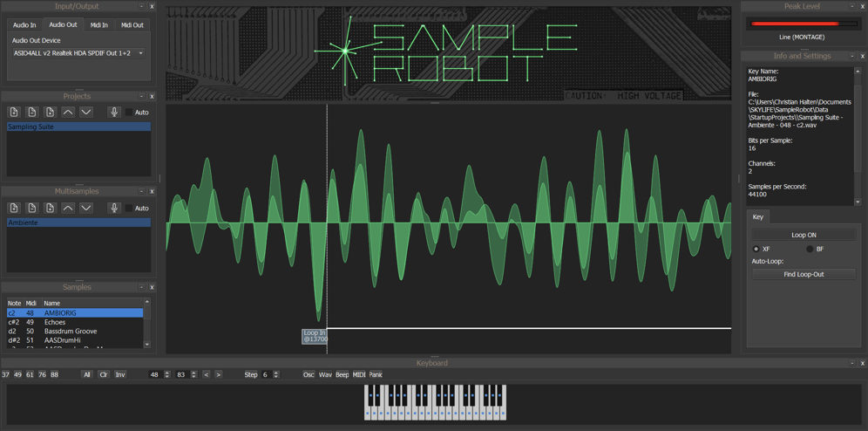The width and height of the screenshot is (868, 431).
Task: Add a new multisample in Multisamples panel
Action: pyautogui.click(x=14, y=208)
